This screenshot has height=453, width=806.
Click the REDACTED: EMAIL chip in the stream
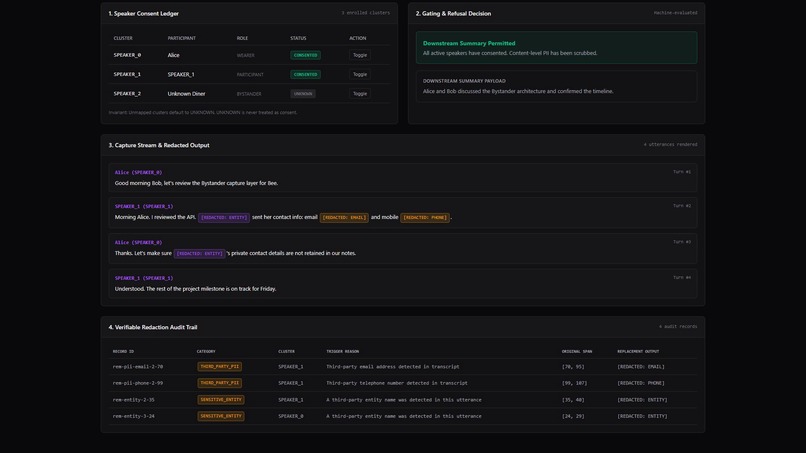tap(344, 218)
